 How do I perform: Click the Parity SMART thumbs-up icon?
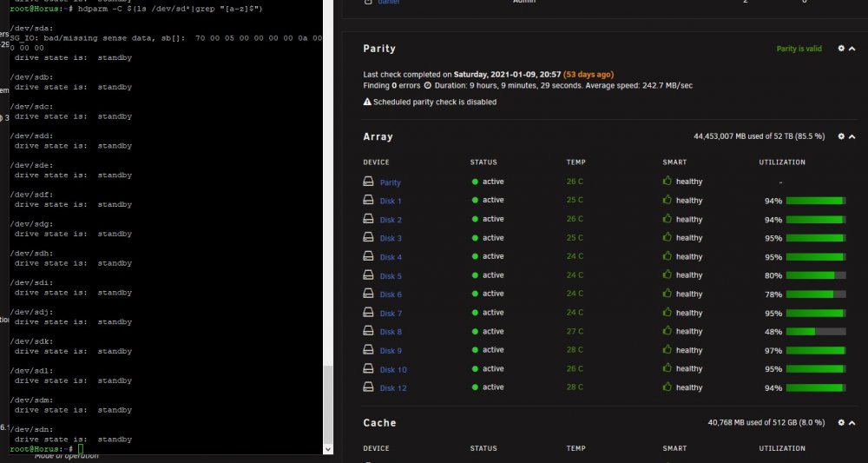[x=667, y=181]
